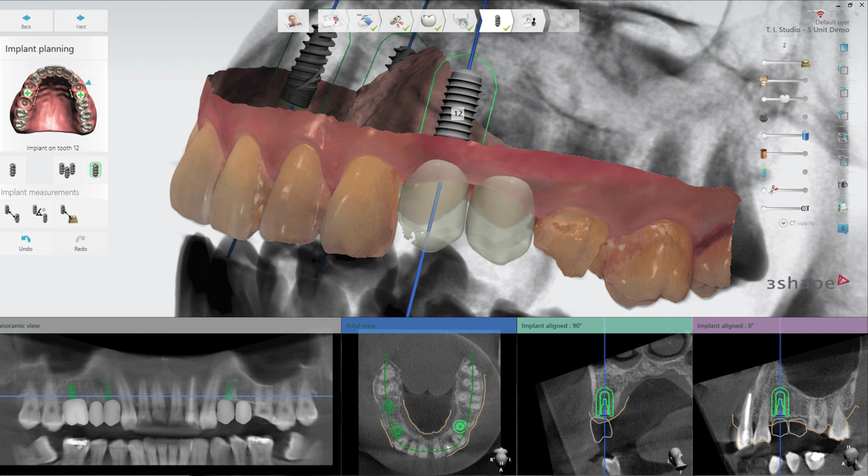Screen dimensions: 868x476
Task: Click orientation head in 0° aligned view
Action: click(851, 456)
